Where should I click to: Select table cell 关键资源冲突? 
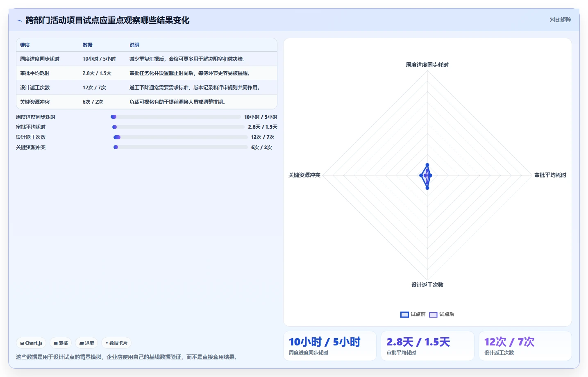point(35,102)
